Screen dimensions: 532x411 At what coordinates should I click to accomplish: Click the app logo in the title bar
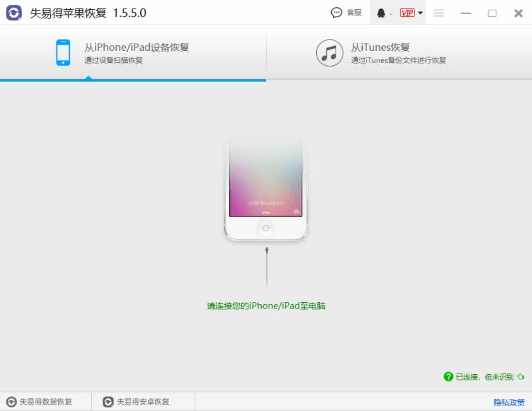[x=14, y=13]
